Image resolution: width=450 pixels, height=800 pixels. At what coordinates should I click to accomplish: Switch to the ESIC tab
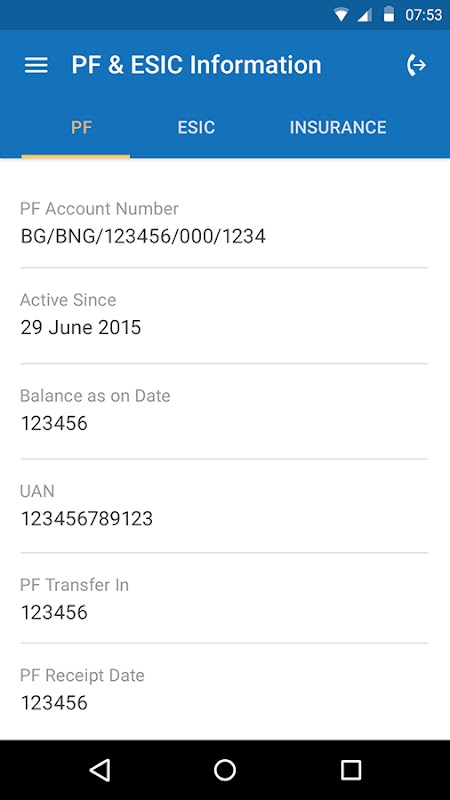pos(196,127)
